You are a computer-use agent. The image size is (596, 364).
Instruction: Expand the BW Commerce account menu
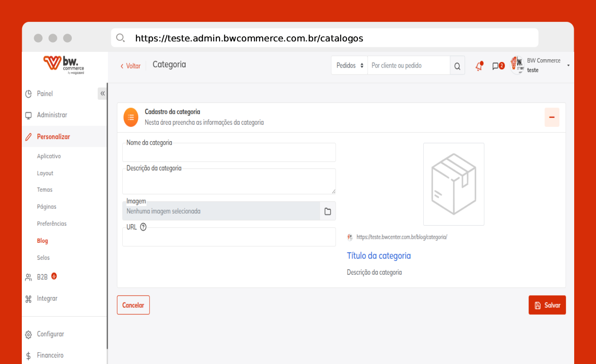568,65
